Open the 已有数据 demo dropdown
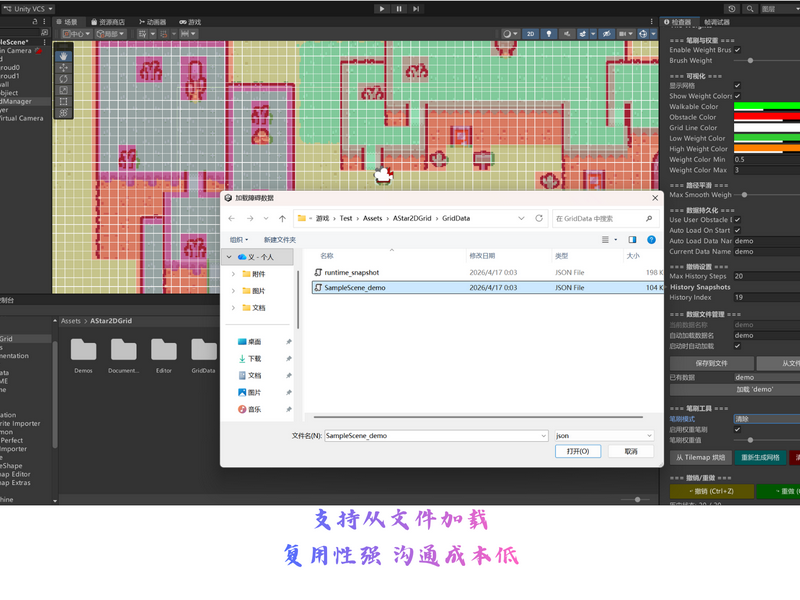The height and width of the screenshot is (600, 800). point(767,377)
